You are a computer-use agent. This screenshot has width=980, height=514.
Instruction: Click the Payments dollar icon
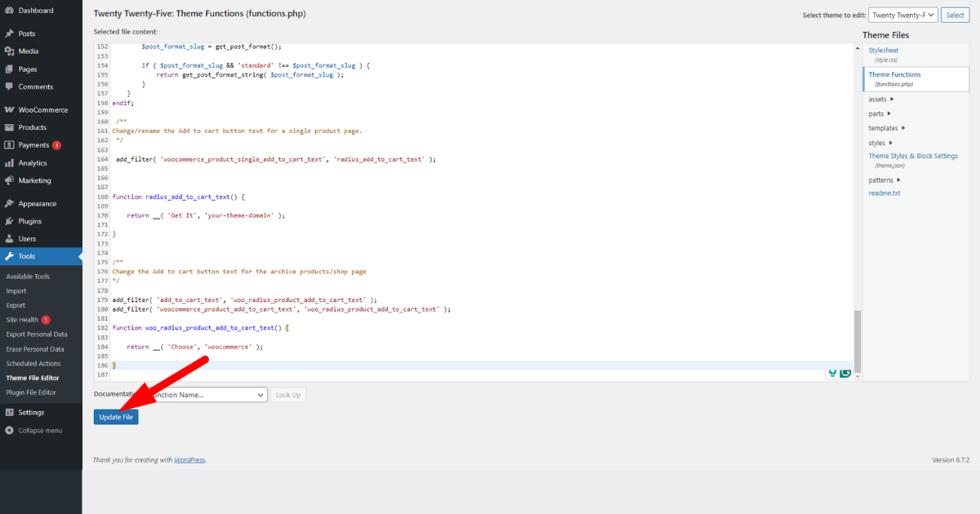pyautogui.click(x=9, y=145)
